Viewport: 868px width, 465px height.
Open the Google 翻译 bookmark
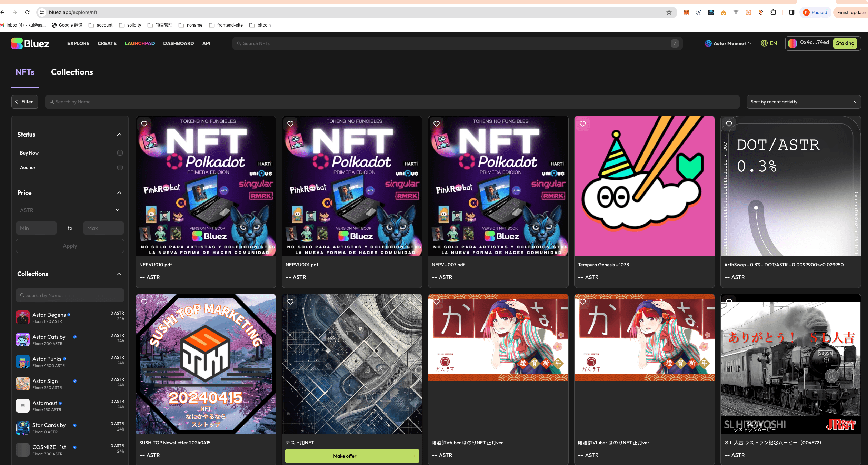pyautogui.click(x=67, y=25)
